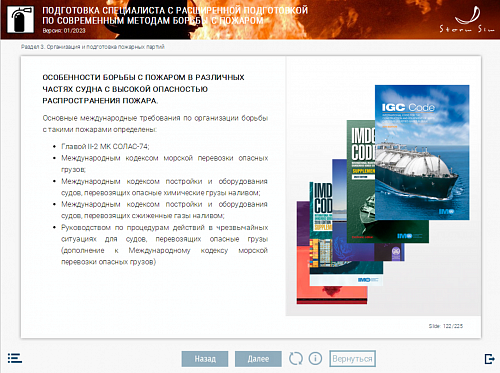Click the Главой II-2 МК СОЛАС-74 bullet
This screenshot has width=500, height=373.
tap(105, 146)
